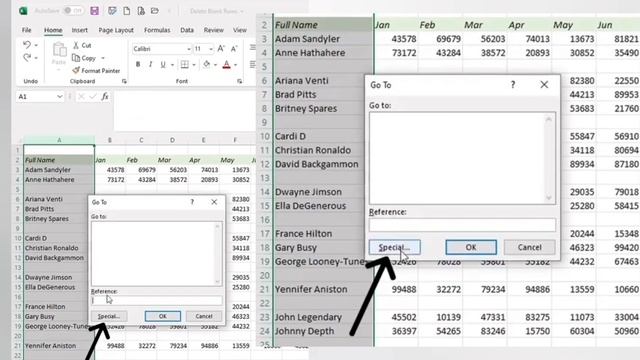Viewport: 640px width, 360px height.
Task: Click the Paste clipboard icon
Action: [59, 50]
